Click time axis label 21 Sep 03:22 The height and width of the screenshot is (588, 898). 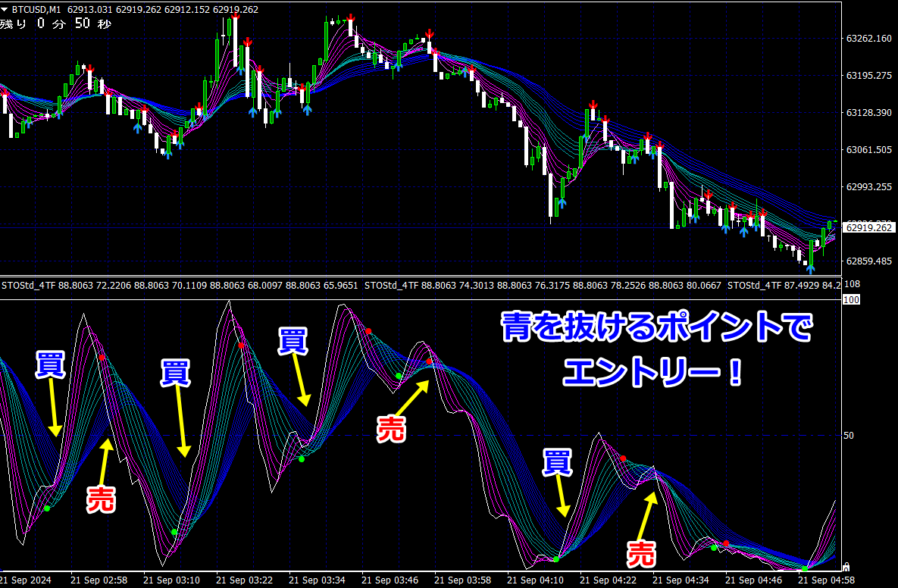[244, 580]
